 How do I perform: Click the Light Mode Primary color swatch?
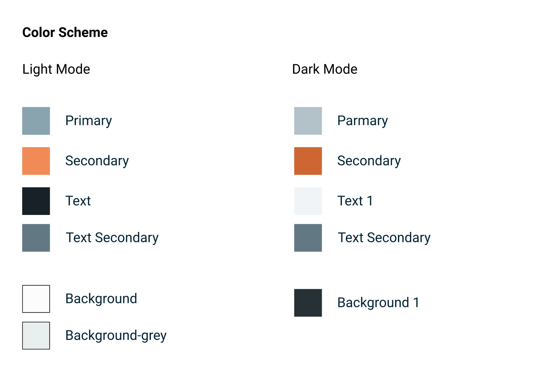[x=36, y=121]
